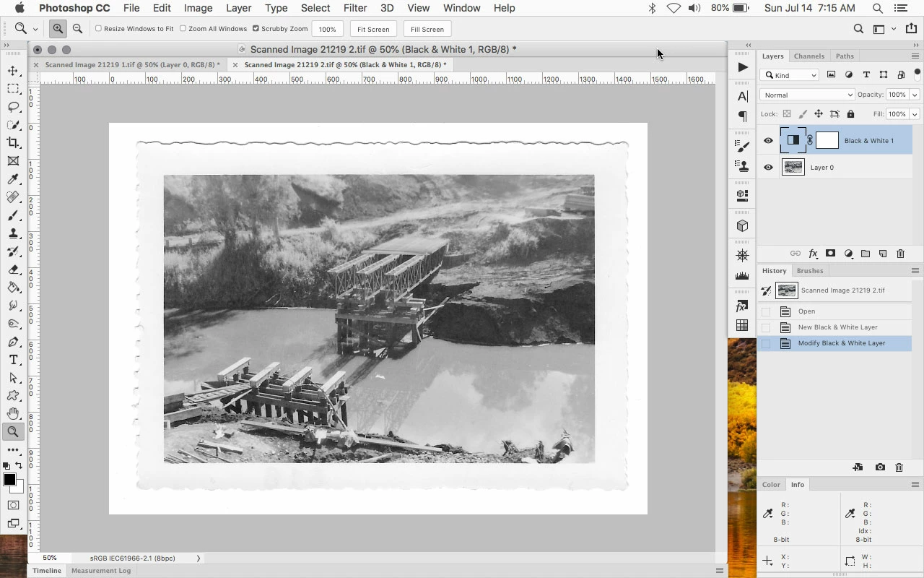
Task: Create a new layer group
Action: [x=866, y=254]
